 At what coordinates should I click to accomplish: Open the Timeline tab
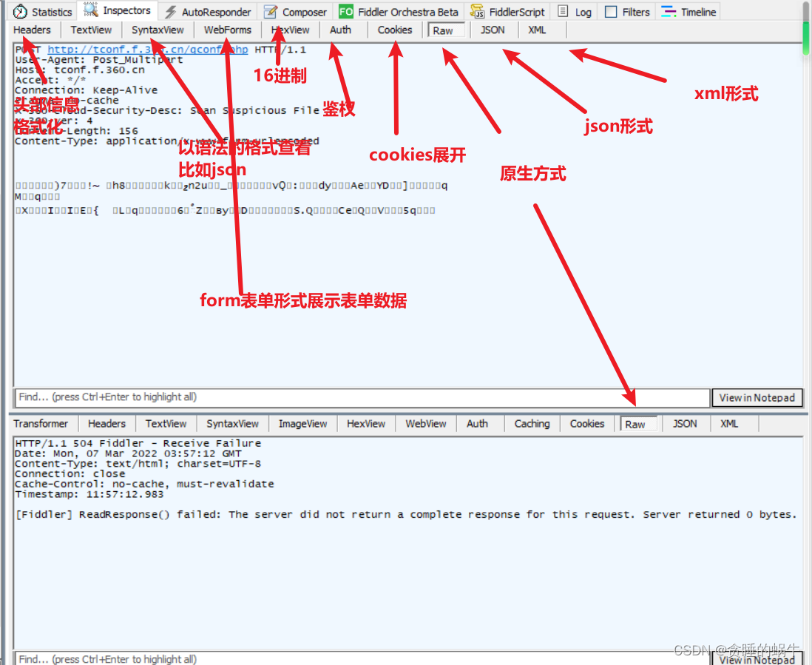tap(688, 11)
